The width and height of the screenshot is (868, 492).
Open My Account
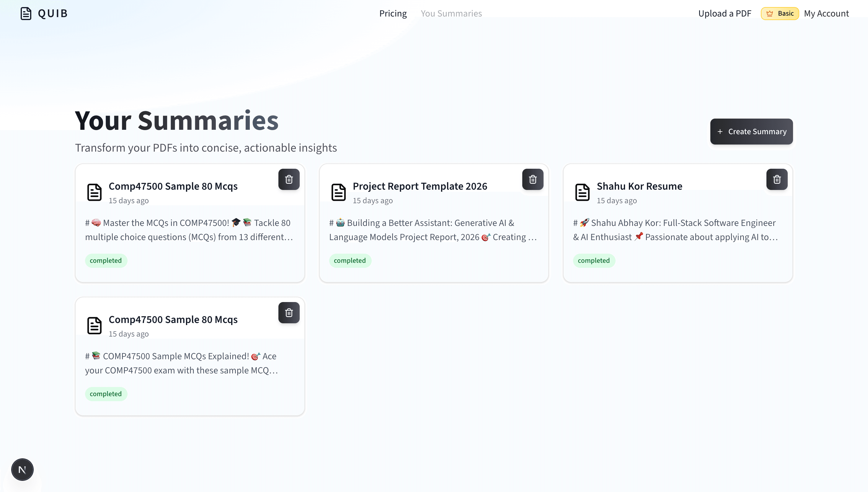[826, 14]
